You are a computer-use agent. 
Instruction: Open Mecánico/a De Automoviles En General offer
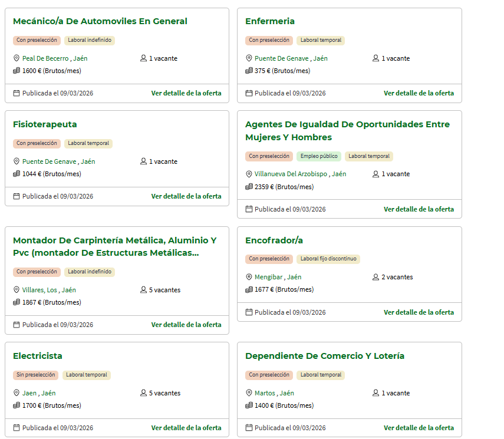pos(100,21)
